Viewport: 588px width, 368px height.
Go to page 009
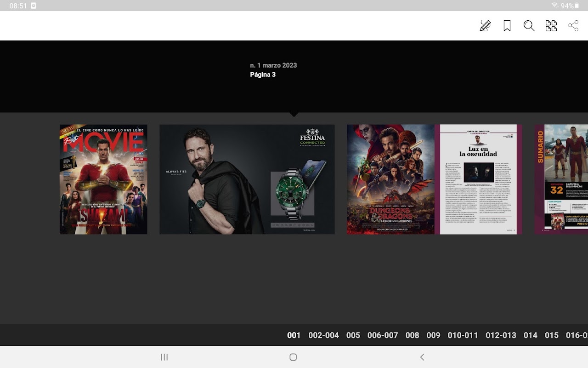pyautogui.click(x=433, y=335)
